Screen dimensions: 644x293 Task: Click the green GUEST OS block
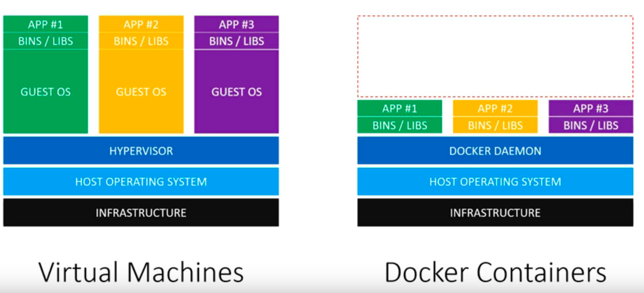pos(45,92)
